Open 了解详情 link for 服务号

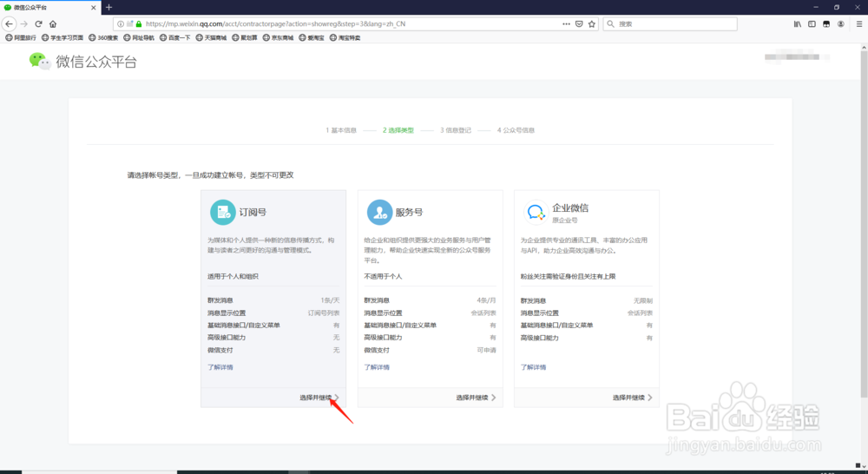point(377,367)
